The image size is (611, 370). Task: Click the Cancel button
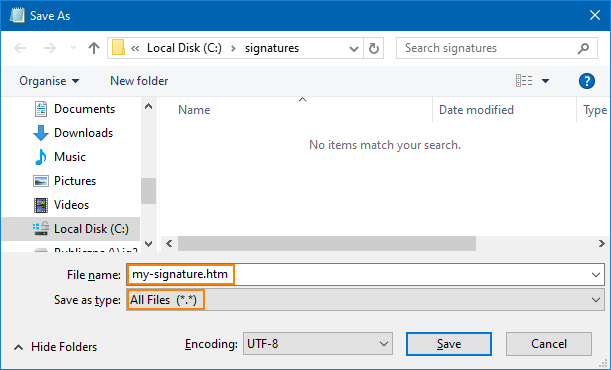point(549,344)
